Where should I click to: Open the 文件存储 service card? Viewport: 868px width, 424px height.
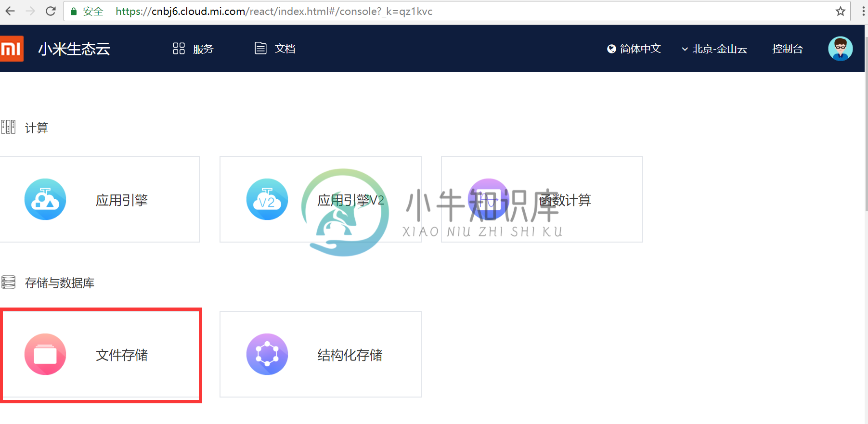pyautogui.click(x=101, y=354)
